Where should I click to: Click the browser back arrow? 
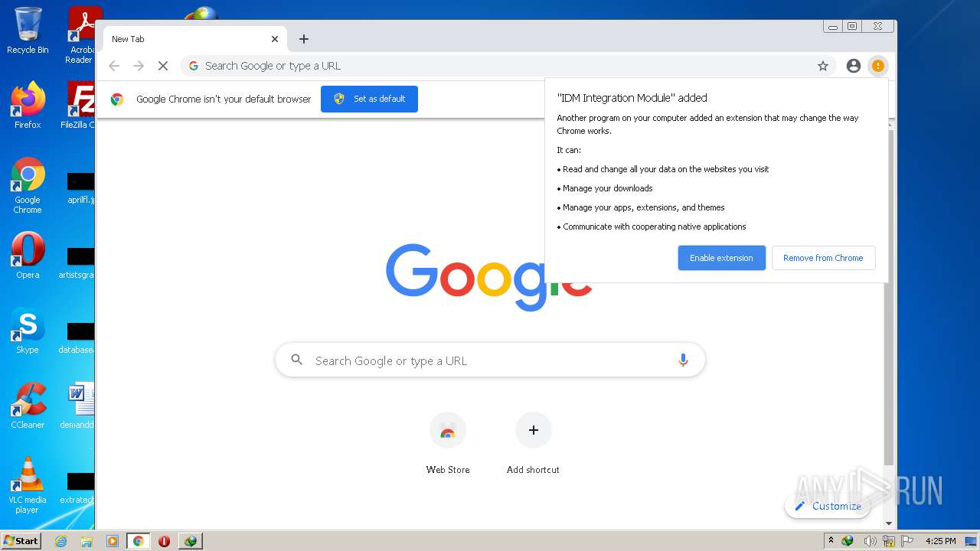(114, 66)
